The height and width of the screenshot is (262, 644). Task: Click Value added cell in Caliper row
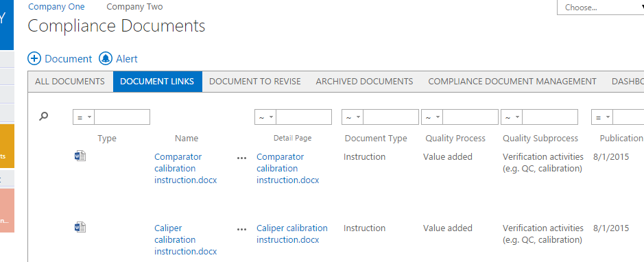[x=448, y=228]
